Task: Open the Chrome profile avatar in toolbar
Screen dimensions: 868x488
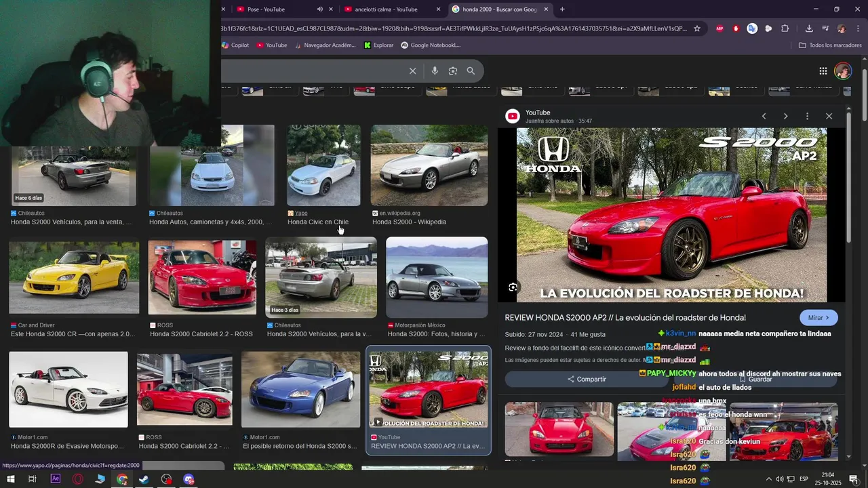Action: pos(842,28)
